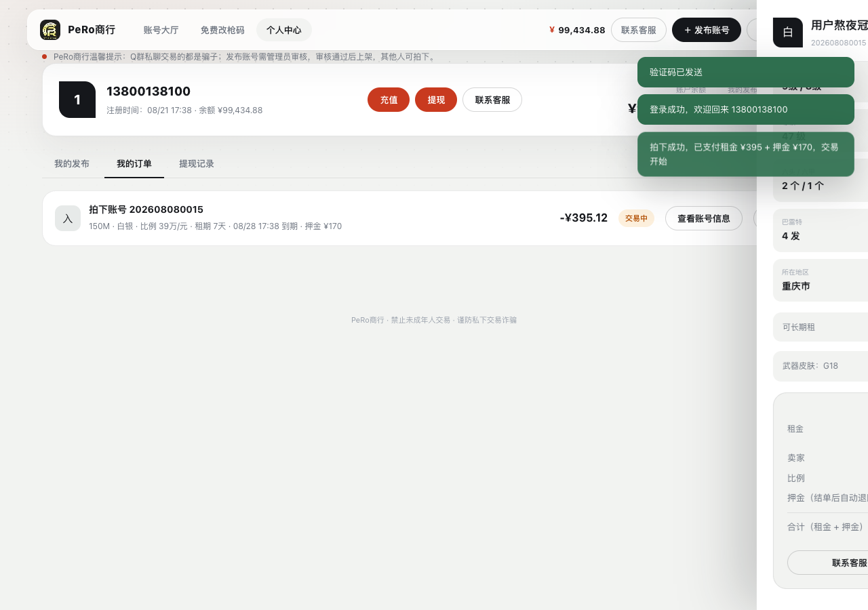Image resolution: width=868 pixels, height=610 pixels.
Task: Click the 武器皮肤：G18 tag
Action: click(x=821, y=365)
